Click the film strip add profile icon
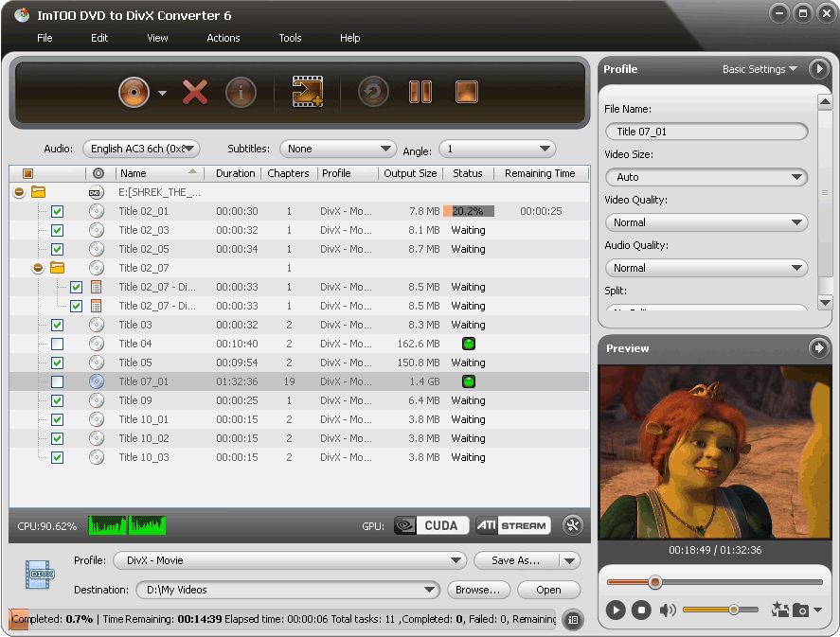Image resolution: width=840 pixels, height=637 pixels. click(x=307, y=92)
